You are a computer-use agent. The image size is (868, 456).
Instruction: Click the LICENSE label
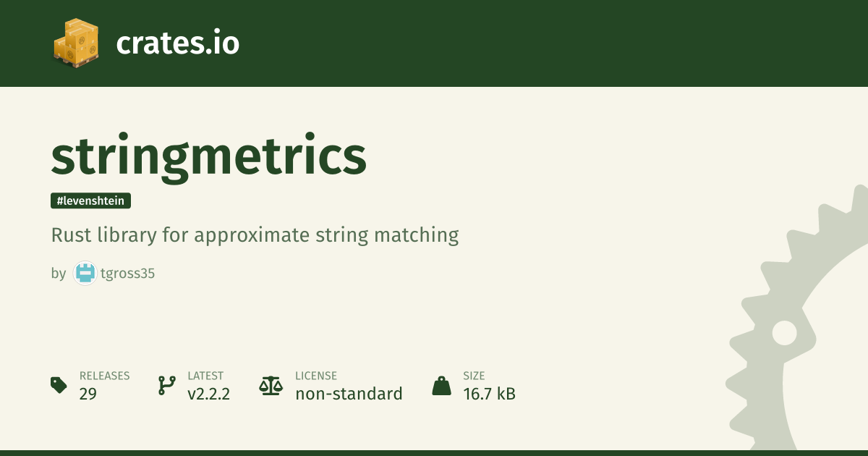pyautogui.click(x=316, y=376)
